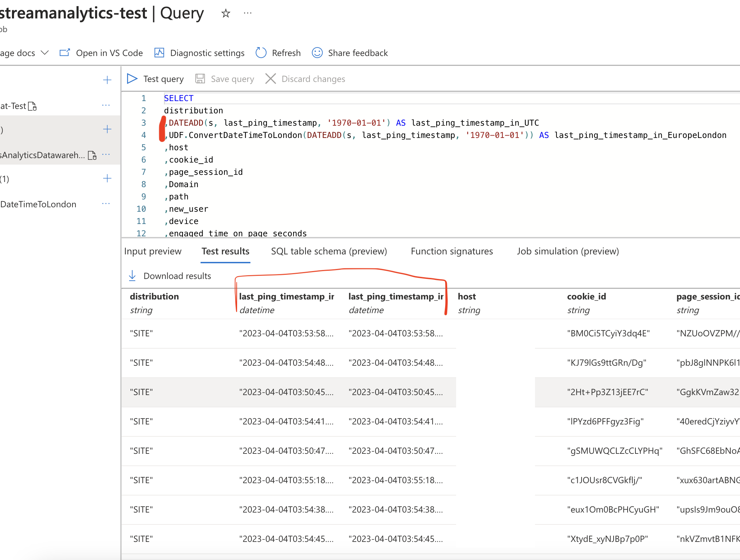
Task: Open the title ellipsis menu
Action: coord(247,13)
